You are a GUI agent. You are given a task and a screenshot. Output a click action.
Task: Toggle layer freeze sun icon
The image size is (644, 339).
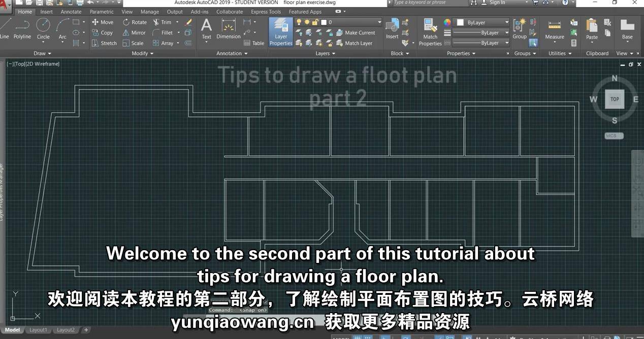point(307,22)
